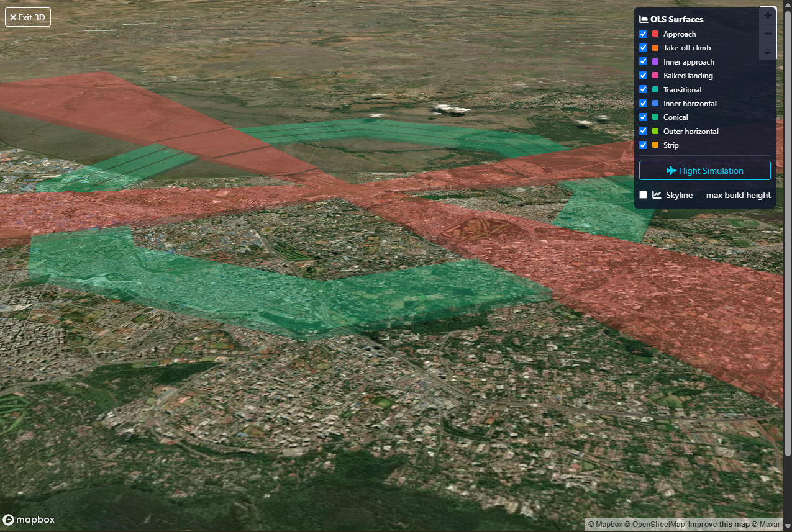
Task: Toggle the Conical surface checkbox
Action: point(644,117)
